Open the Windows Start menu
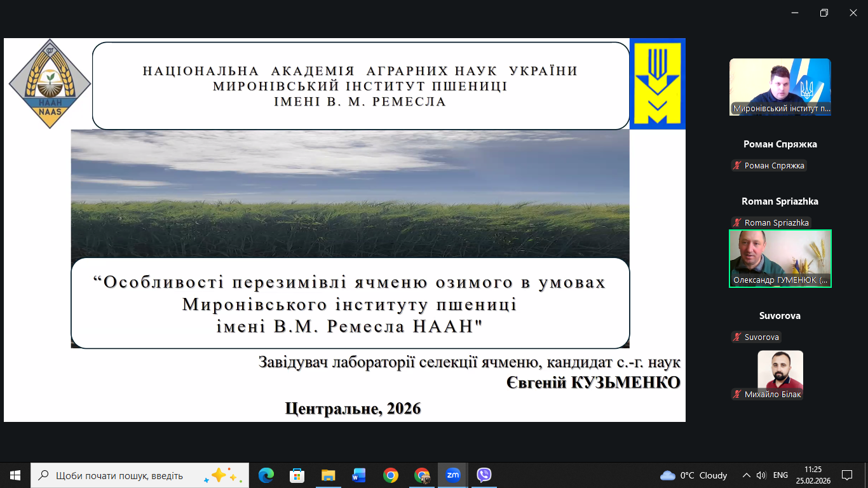This screenshot has height=488, width=868. coord(15,475)
